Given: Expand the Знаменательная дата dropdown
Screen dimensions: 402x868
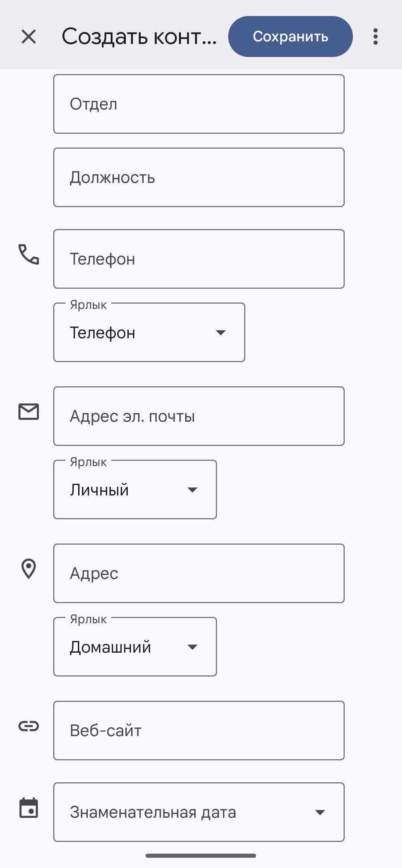Looking at the screenshot, I should pyautogui.click(x=199, y=812).
